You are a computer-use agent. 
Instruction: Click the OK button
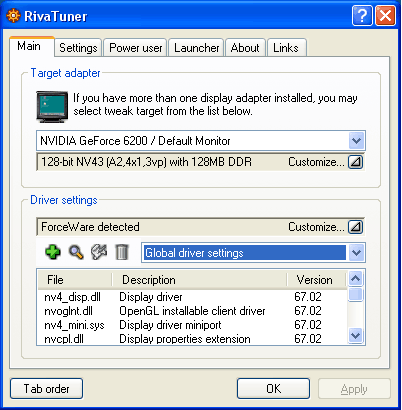click(x=273, y=388)
